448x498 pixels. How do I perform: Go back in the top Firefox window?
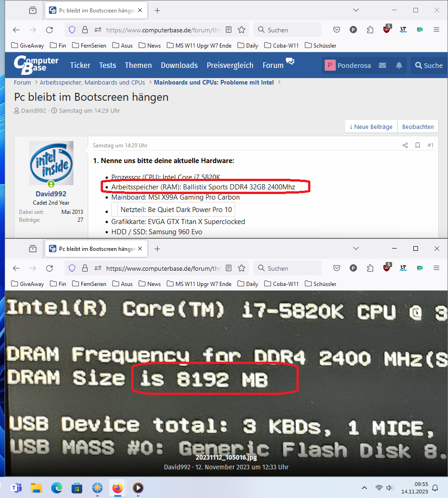16,30
